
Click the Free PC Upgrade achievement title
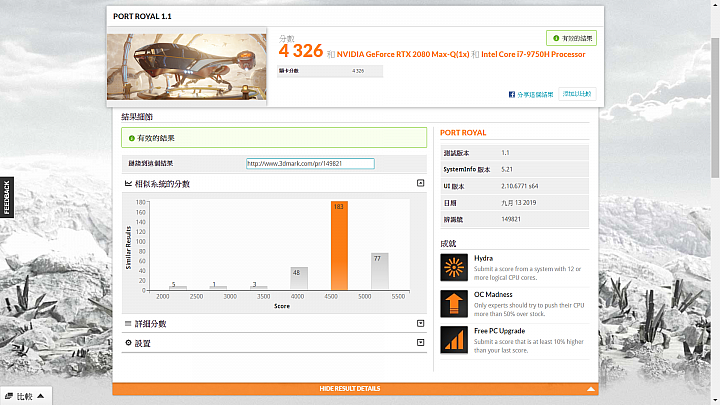coord(499,331)
